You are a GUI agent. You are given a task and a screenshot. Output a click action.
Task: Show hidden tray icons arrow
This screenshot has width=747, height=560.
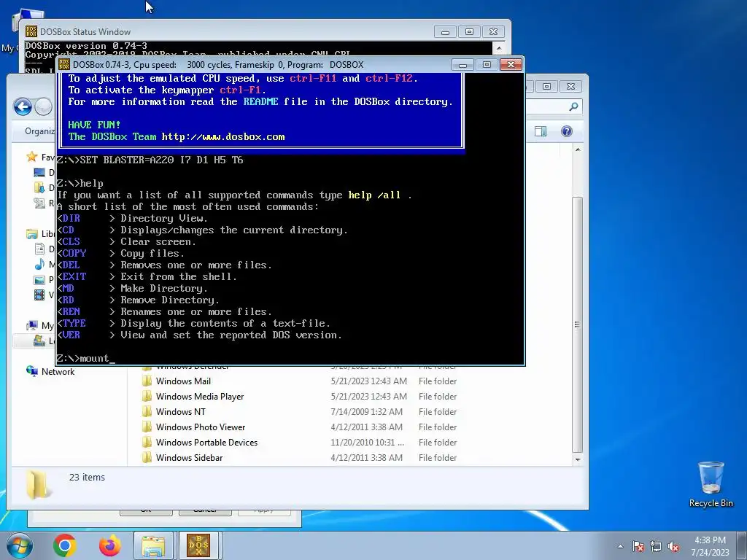620,546
